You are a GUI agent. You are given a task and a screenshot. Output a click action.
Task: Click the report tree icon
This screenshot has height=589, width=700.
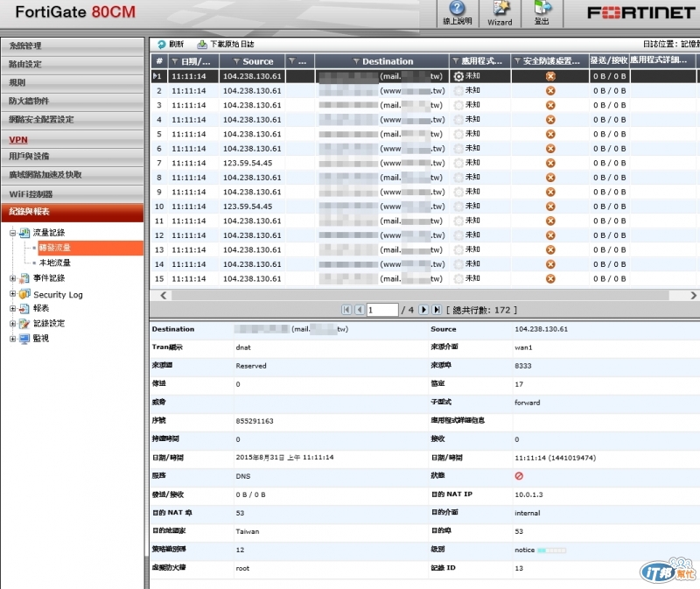point(24,308)
